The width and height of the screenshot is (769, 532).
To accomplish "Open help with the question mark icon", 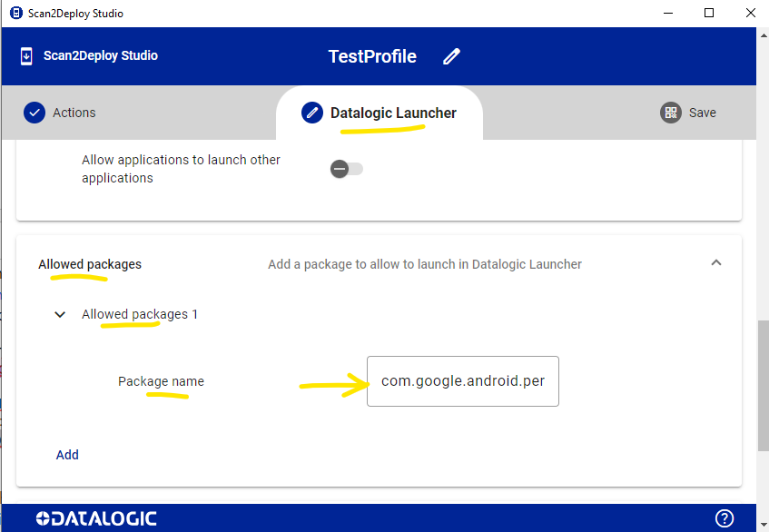I will 724,518.
